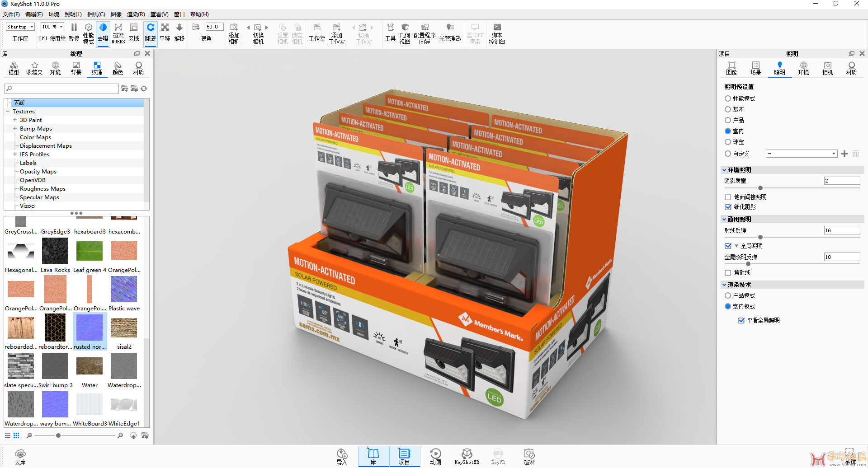Viewport: 868px width, 468px height.
Task: Open the Light Manager (光管理器) icon
Action: coord(449,33)
